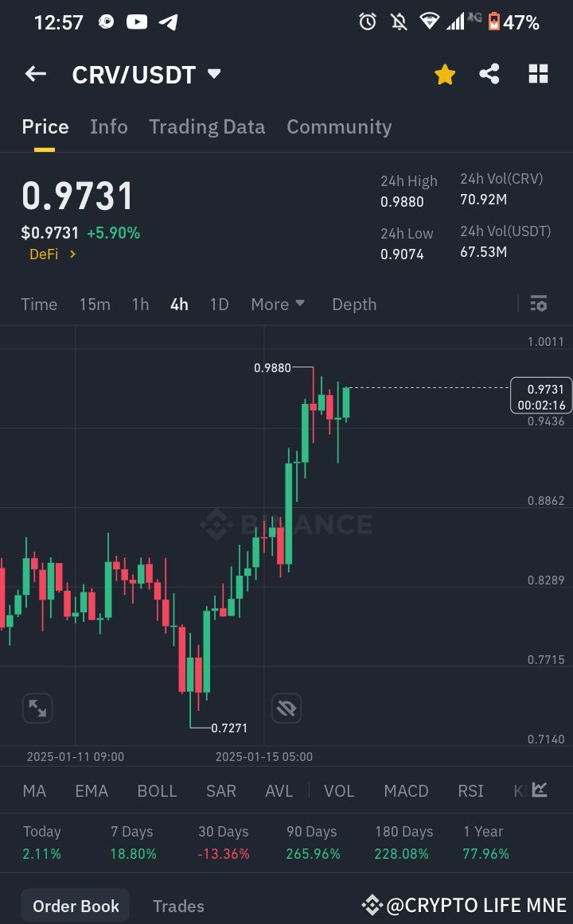Screen dimensions: 573x924
Task: Open the Community tab
Action: [x=339, y=126]
